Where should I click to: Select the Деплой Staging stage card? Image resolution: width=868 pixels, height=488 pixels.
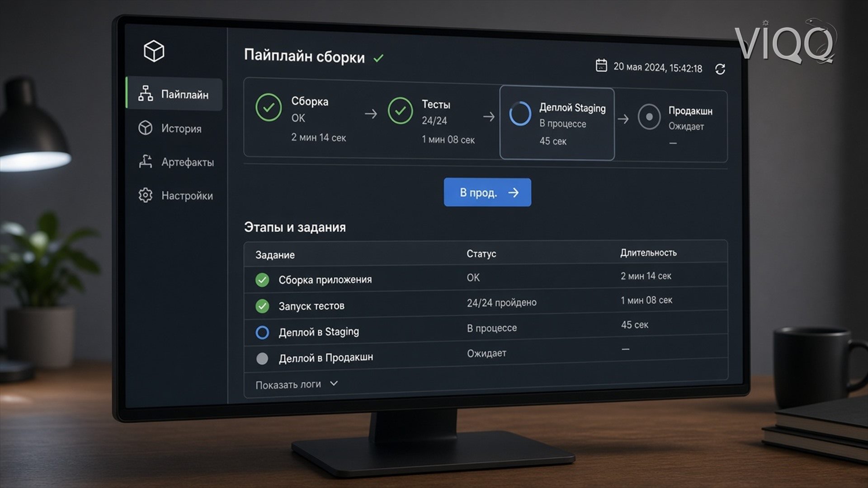click(x=557, y=123)
